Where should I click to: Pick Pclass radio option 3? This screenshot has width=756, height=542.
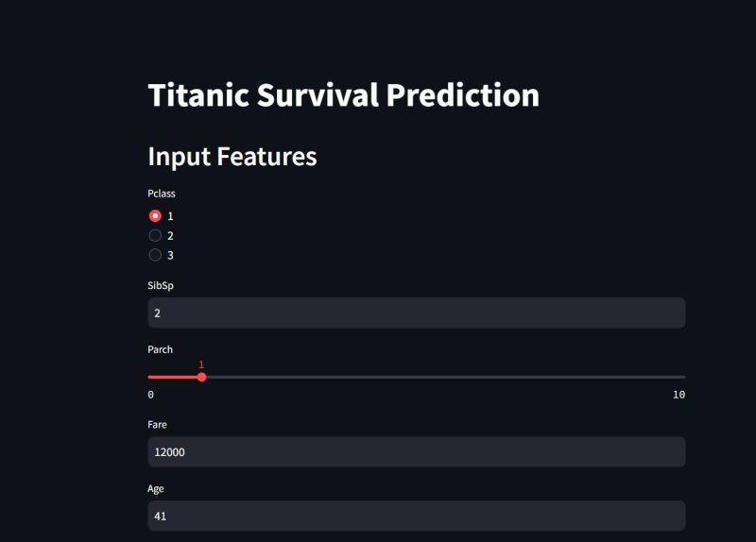[155, 255]
